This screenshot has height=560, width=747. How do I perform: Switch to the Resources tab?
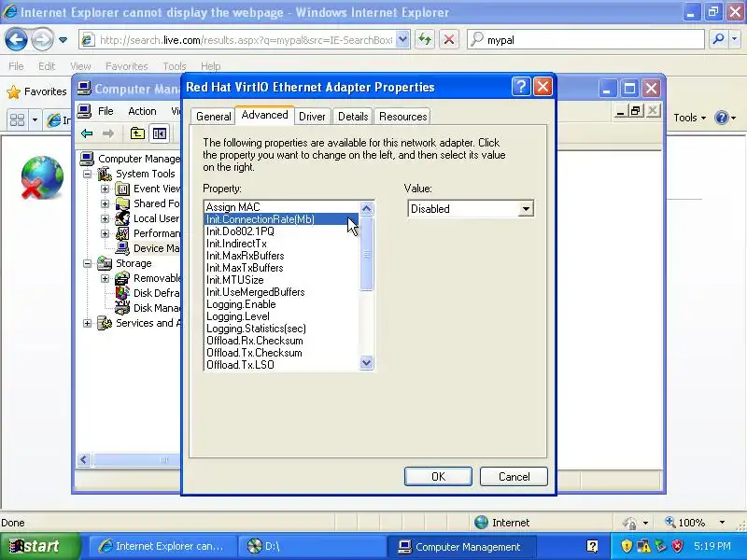[x=403, y=117]
